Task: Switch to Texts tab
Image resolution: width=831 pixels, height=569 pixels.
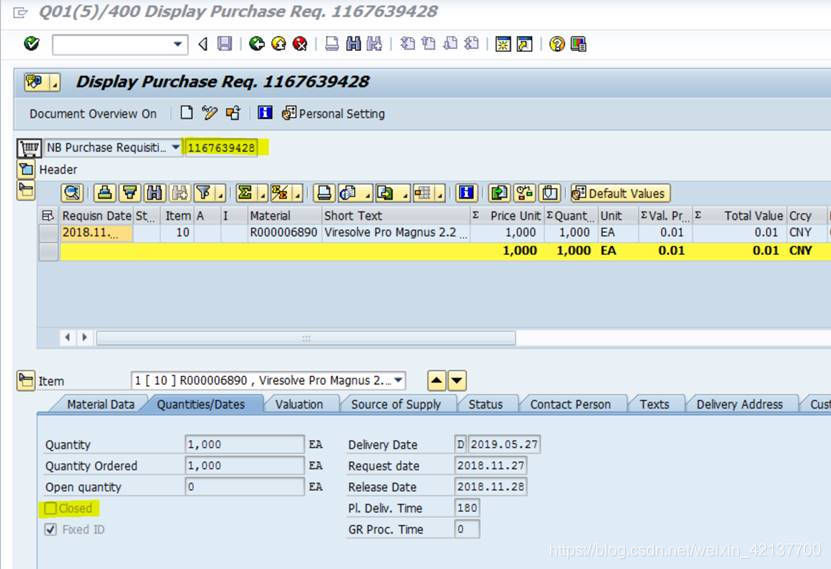Action: (655, 404)
